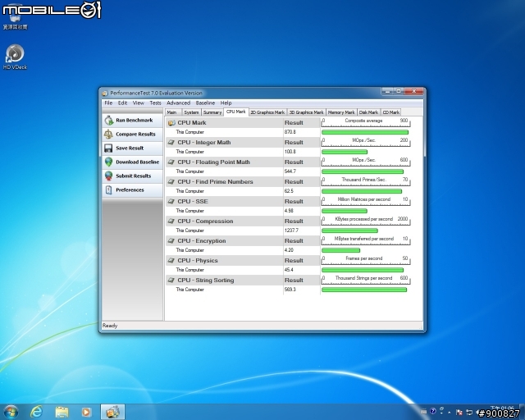525x420 pixels.
Task: Open the View menu
Action: pos(139,103)
